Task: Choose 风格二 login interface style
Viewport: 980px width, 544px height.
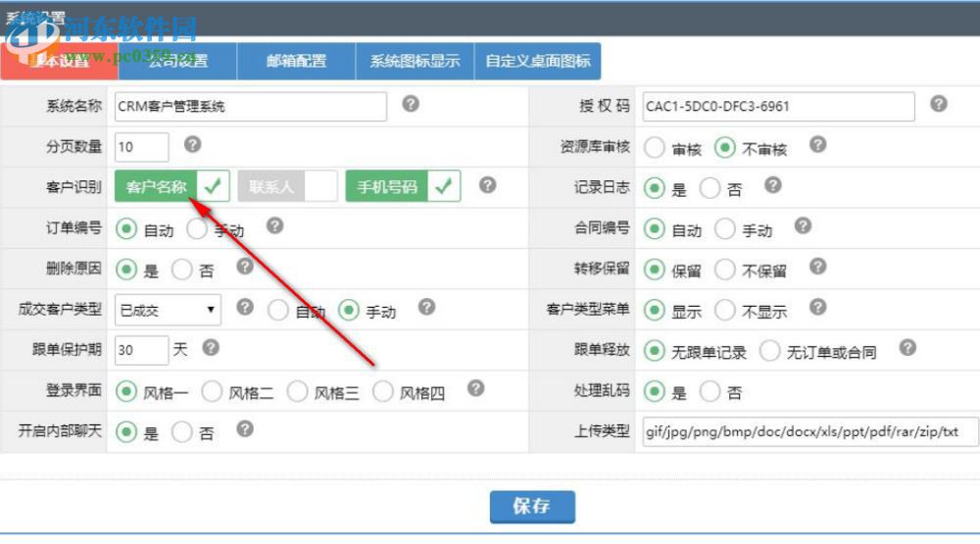Action: (x=212, y=391)
